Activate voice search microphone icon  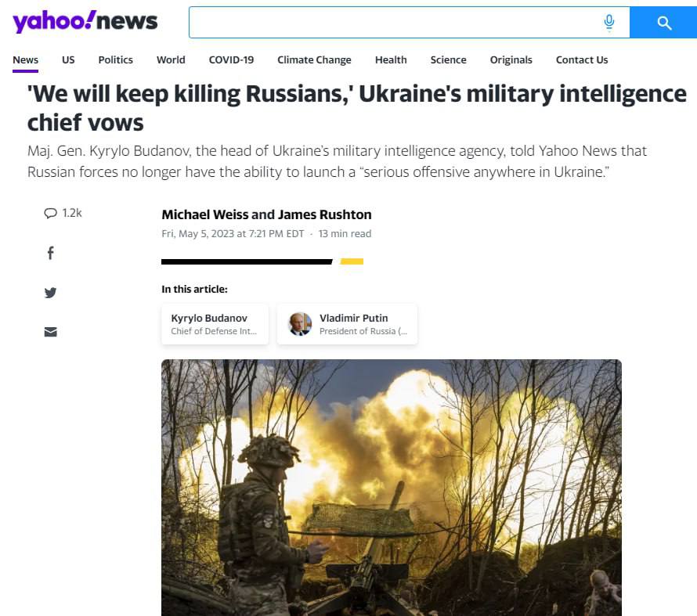[x=609, y=22]
